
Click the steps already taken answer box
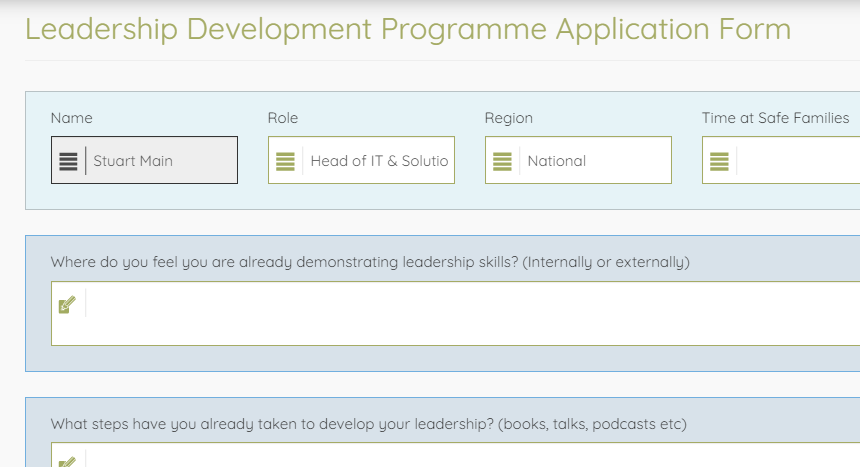tap(470, 457)
